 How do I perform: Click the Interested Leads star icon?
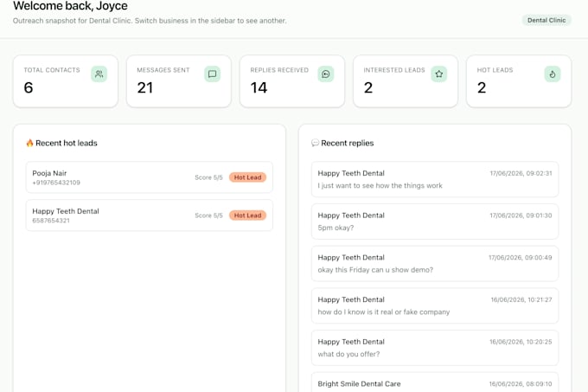coord(439,74)
